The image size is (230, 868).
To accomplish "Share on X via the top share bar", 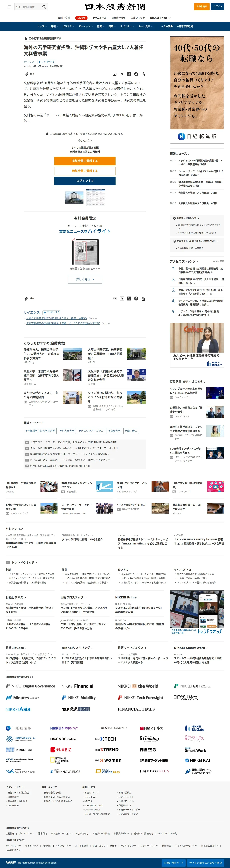I will [129, 74].
